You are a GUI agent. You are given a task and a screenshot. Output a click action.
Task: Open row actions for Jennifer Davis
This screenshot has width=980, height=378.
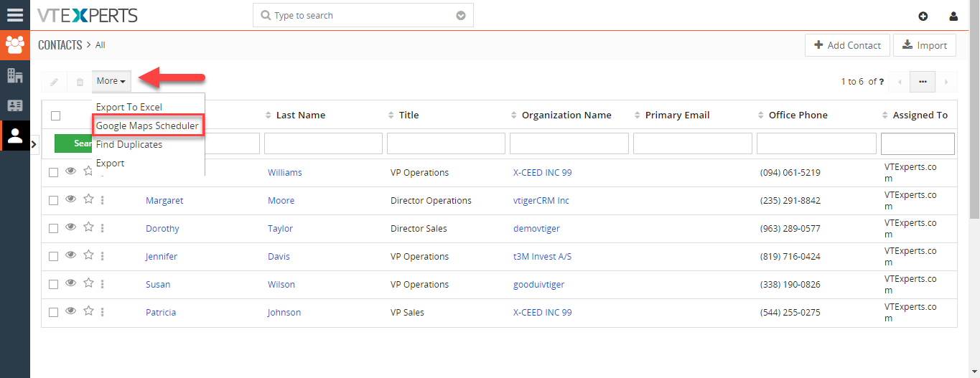click(103, 257)
